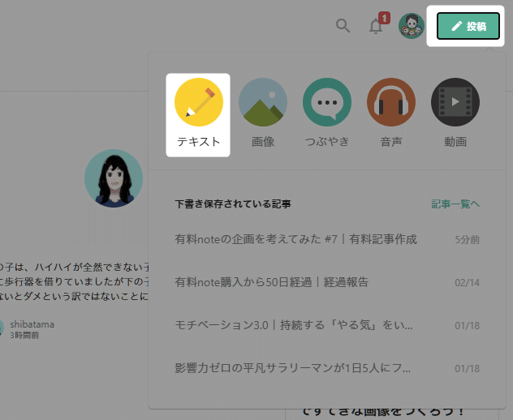Screen dimensions: 513x420
Task: Choose the つぶやき tweet post type
Action: click(x=327, y=113)
